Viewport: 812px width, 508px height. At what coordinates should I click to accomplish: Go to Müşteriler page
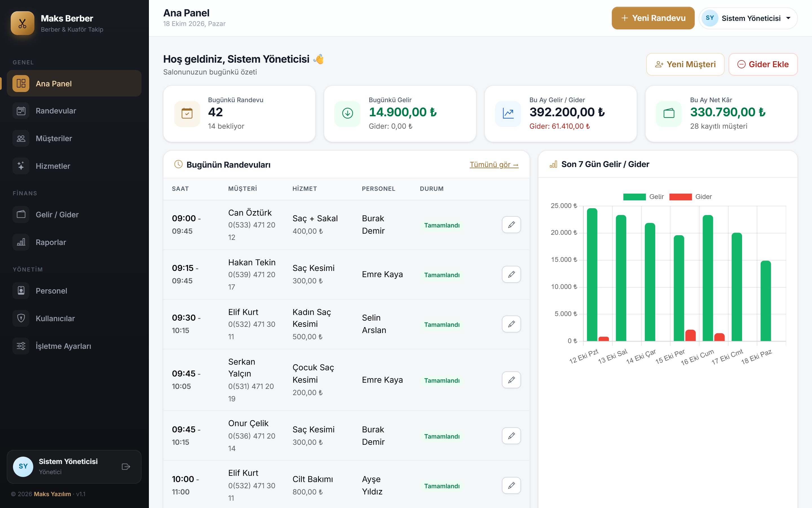74,138
